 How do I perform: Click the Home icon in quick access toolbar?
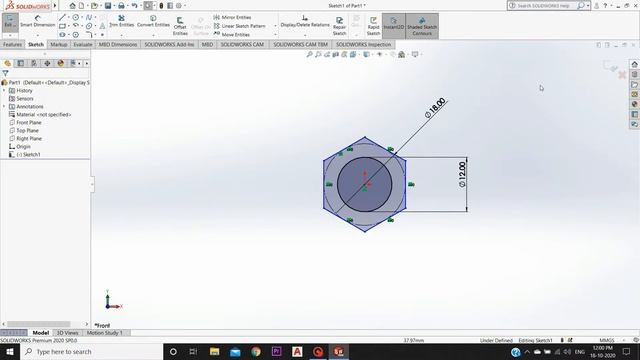(72, 6)
